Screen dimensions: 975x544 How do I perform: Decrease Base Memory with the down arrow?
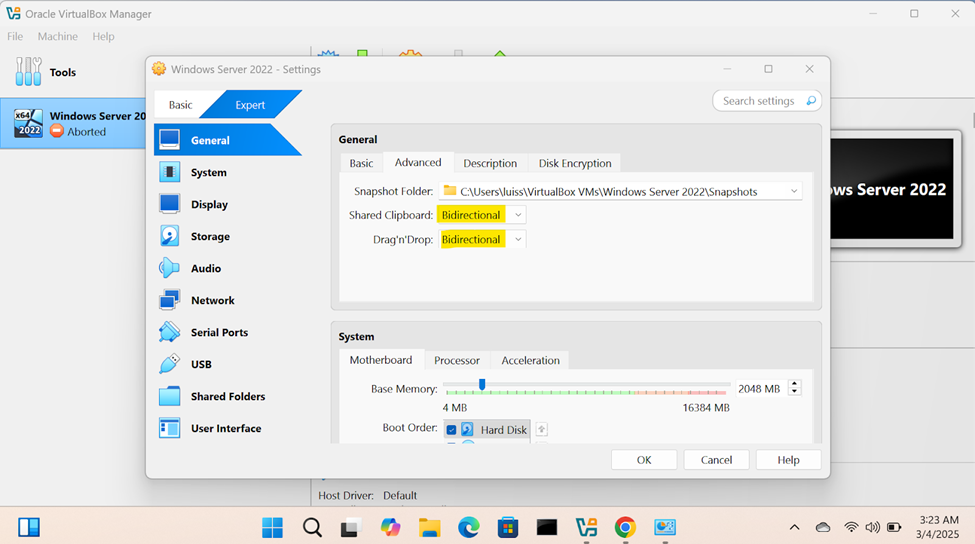(794, 392)
